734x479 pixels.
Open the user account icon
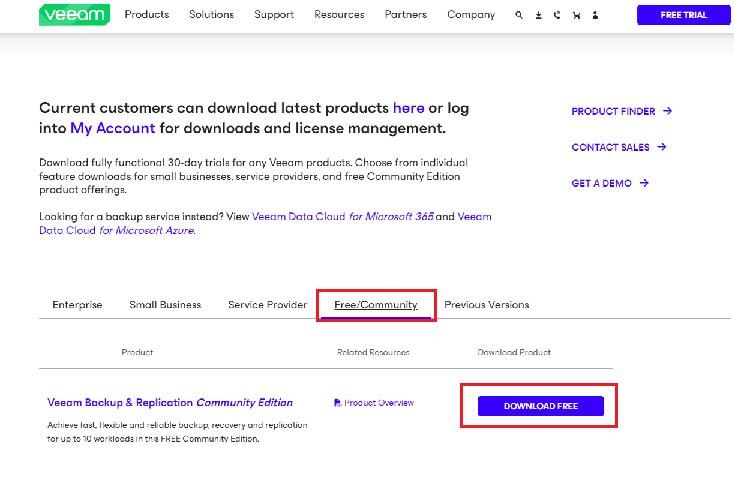pos(595,15)
